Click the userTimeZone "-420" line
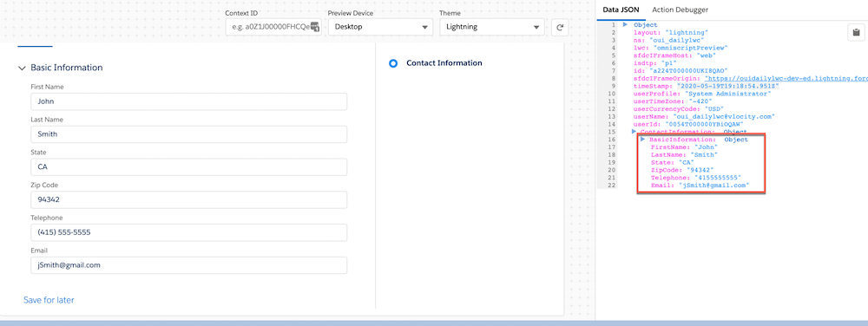Screen dimensions: 868x326 pyautogui.click(x=674, y=102)
